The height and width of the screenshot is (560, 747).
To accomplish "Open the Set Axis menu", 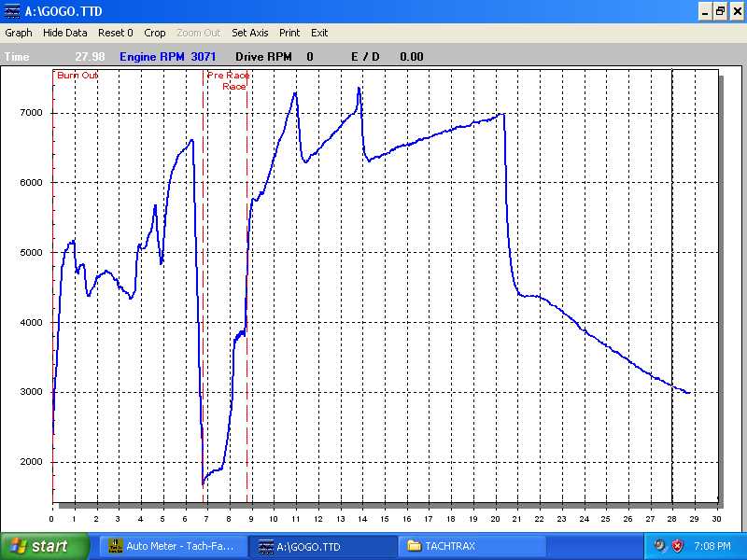I will 249,33.
